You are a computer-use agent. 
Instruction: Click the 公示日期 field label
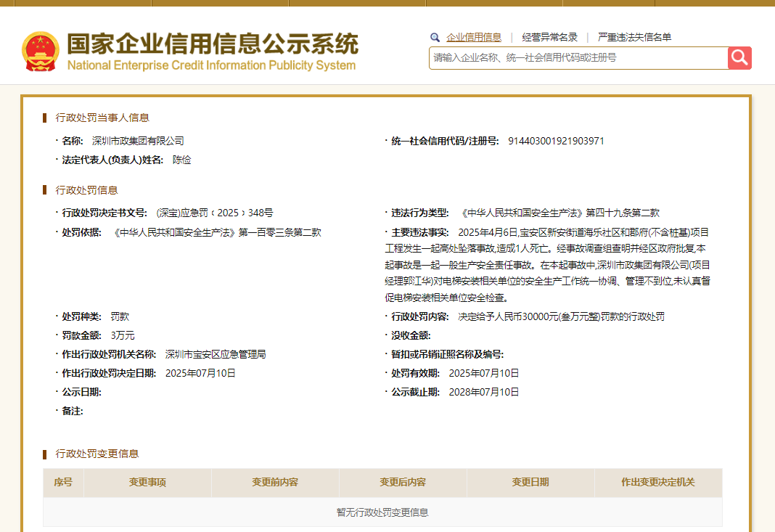[81, 392]
